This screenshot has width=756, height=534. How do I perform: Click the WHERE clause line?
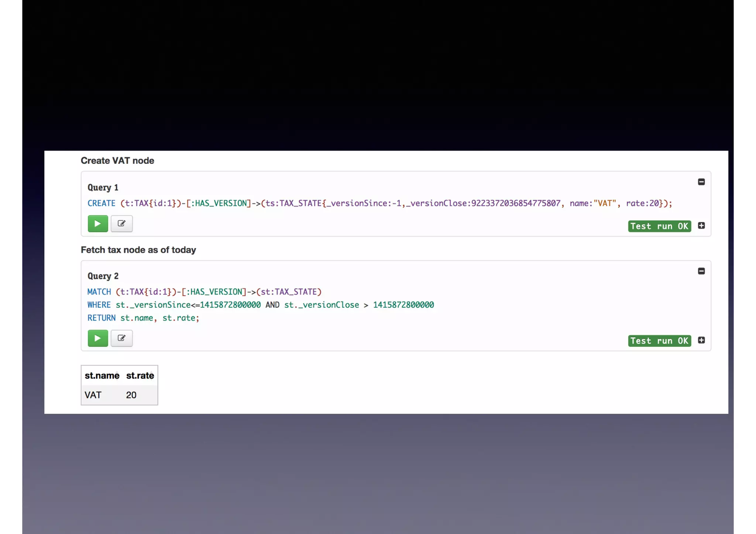(260, 305)
